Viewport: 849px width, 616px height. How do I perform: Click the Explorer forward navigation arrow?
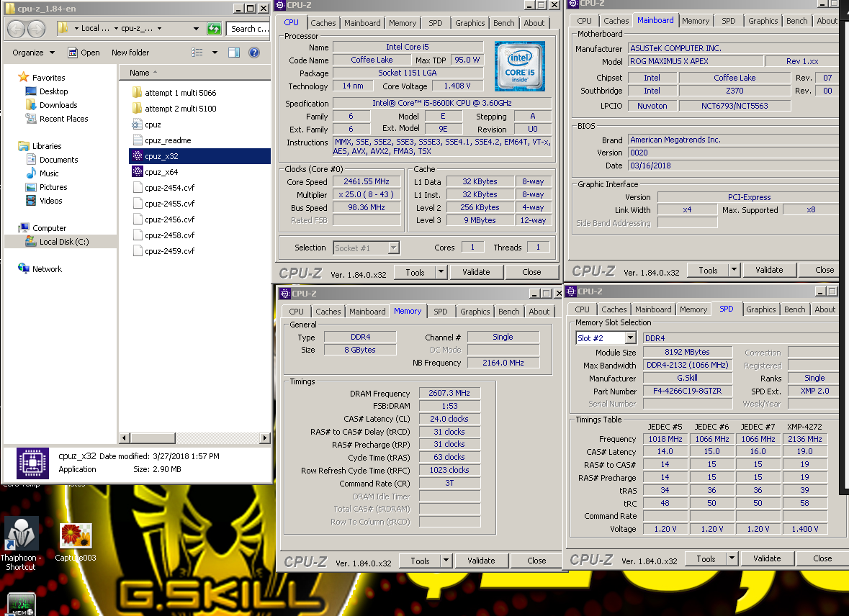point(36,29)
